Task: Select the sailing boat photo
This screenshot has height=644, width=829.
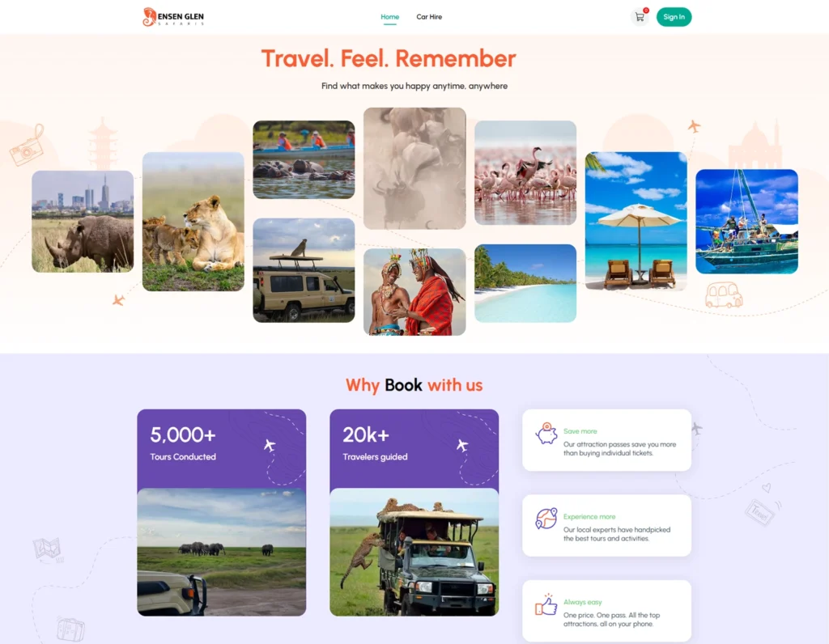Action: click(746, 222)
